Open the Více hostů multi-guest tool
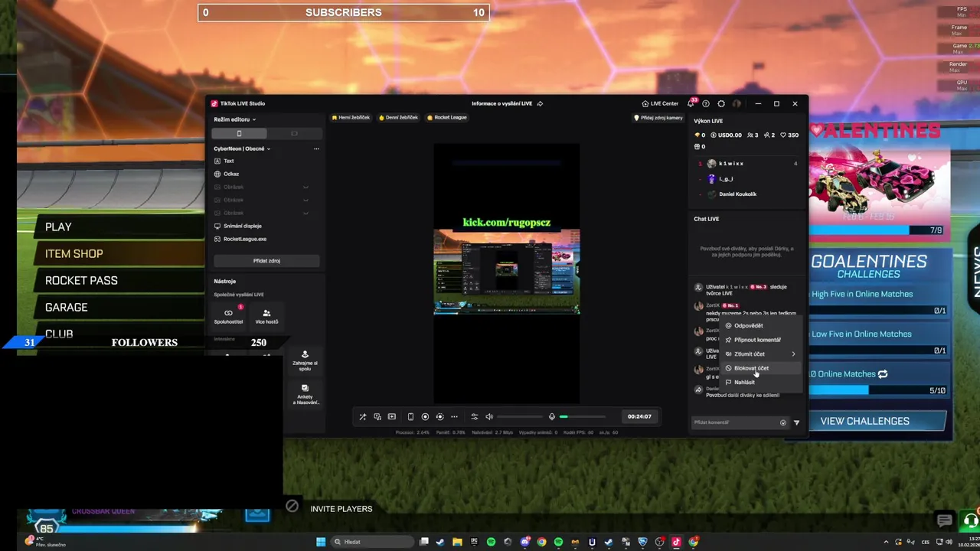The height and width of the screenshot is (551, 980). tap(266, 316)
